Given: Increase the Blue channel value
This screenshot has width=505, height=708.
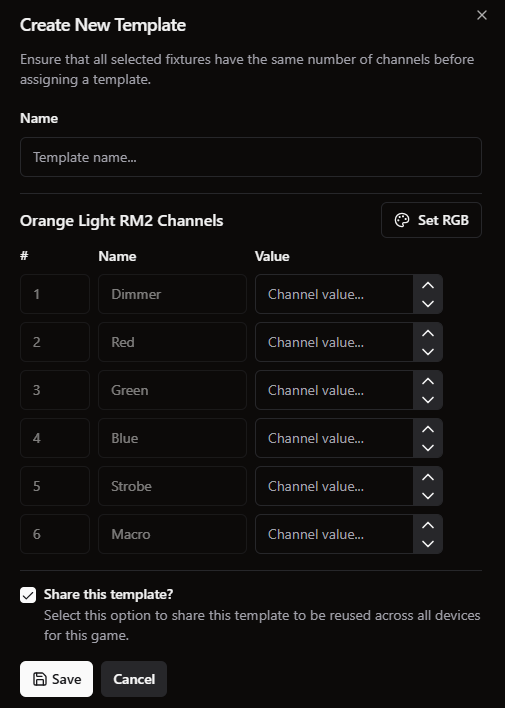Looking at the screenshot, I should pyautogui.click(x=428, y=429).
